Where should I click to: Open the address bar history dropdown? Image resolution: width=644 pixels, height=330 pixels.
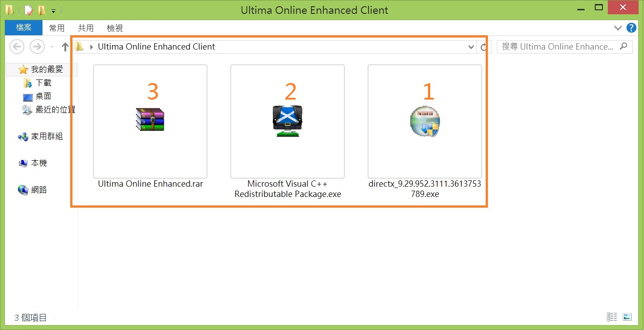click(470, 47)
